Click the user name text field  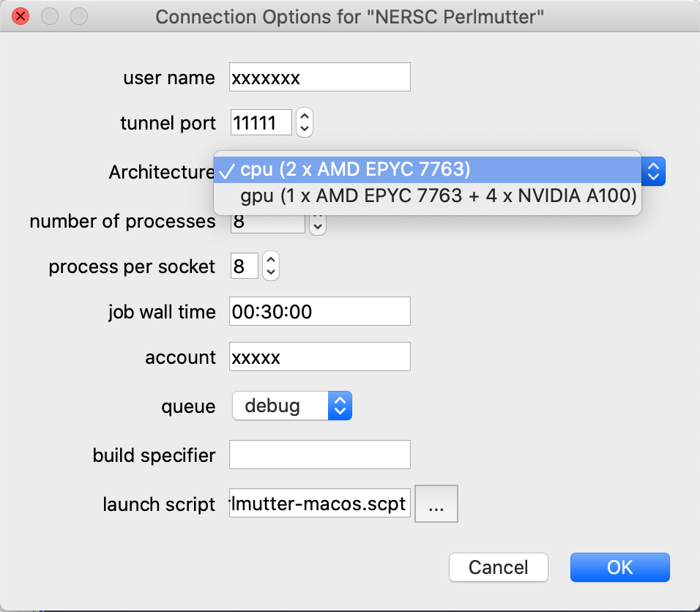coord(319,77)
